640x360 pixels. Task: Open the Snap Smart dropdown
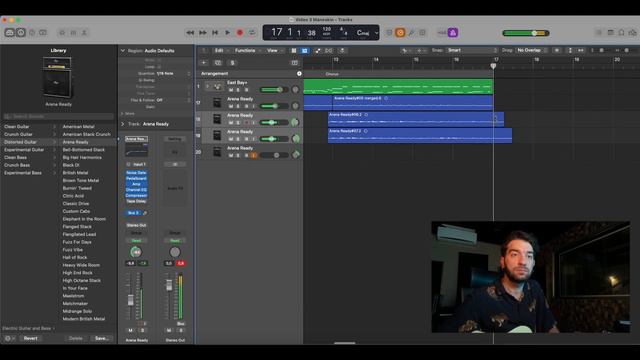click(x=471, y=50)
